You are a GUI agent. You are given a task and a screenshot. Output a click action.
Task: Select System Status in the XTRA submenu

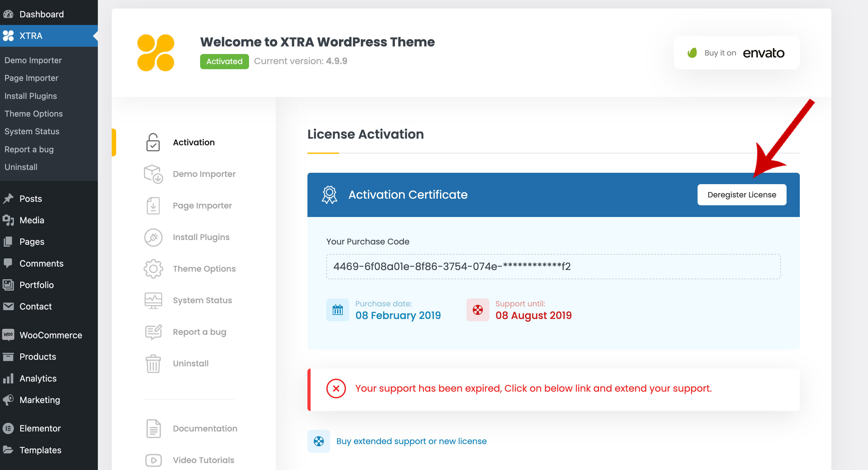click(x=32, y=131)
